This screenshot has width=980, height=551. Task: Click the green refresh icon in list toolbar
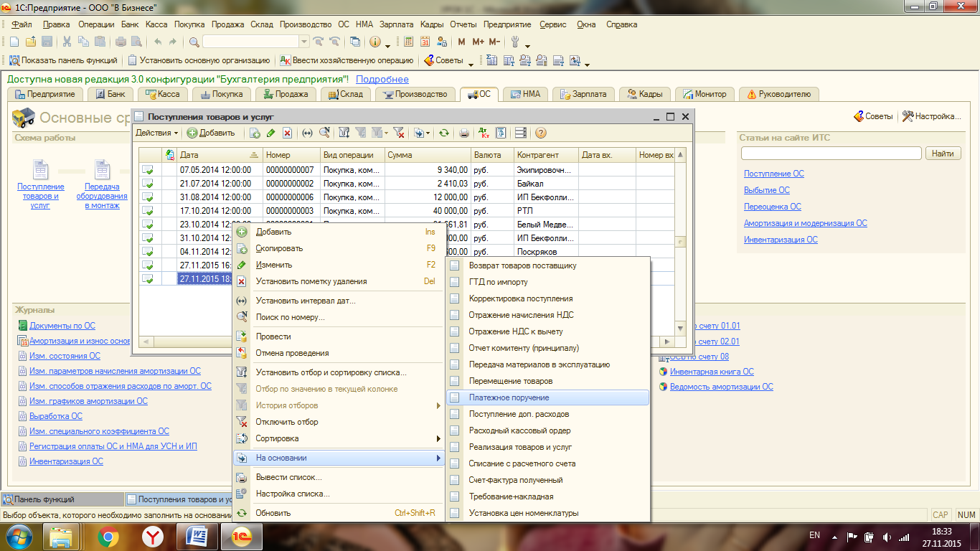coord(444,133)
